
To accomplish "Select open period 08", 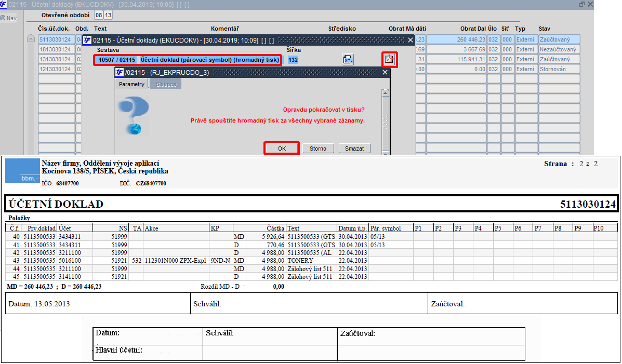I will point(98,15).
